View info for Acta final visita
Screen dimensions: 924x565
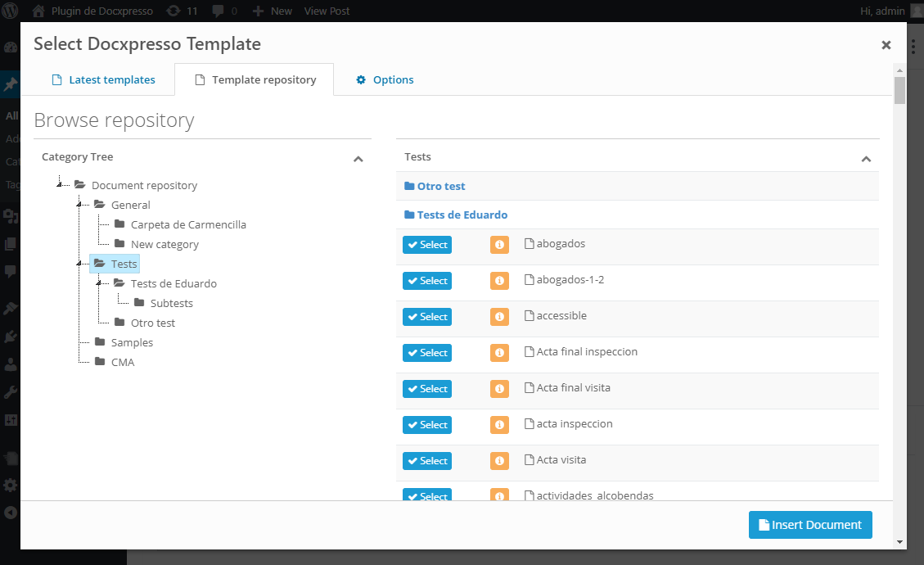point(499,389)
